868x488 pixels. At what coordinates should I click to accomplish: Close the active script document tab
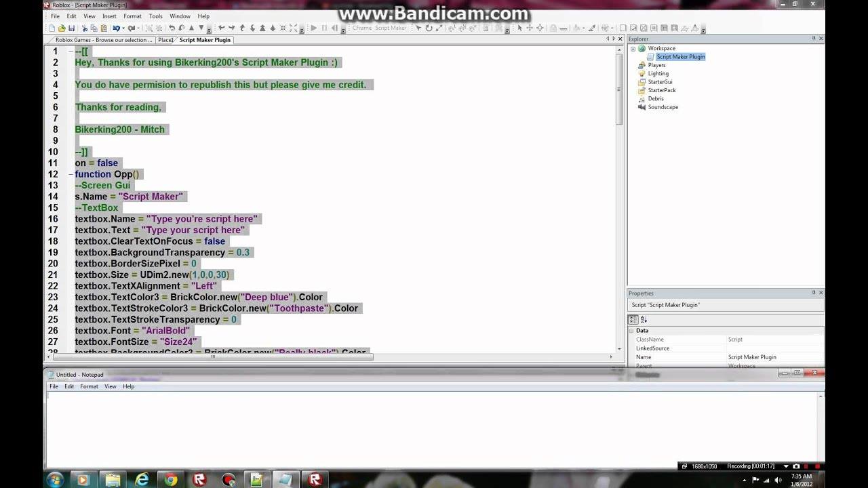(619, 39)
